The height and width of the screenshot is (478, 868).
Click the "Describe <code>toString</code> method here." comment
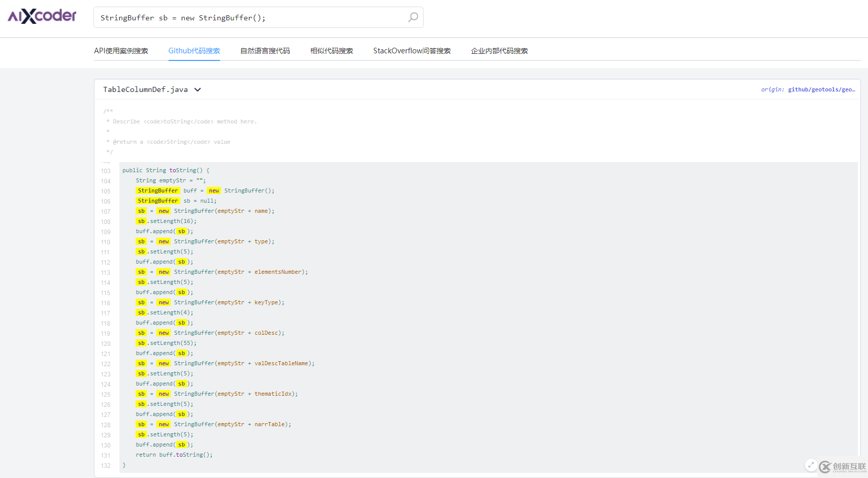(185, 121)
